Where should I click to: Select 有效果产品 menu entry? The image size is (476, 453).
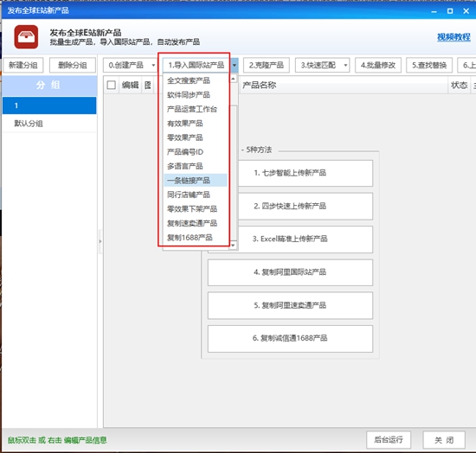tap(196, 124)
